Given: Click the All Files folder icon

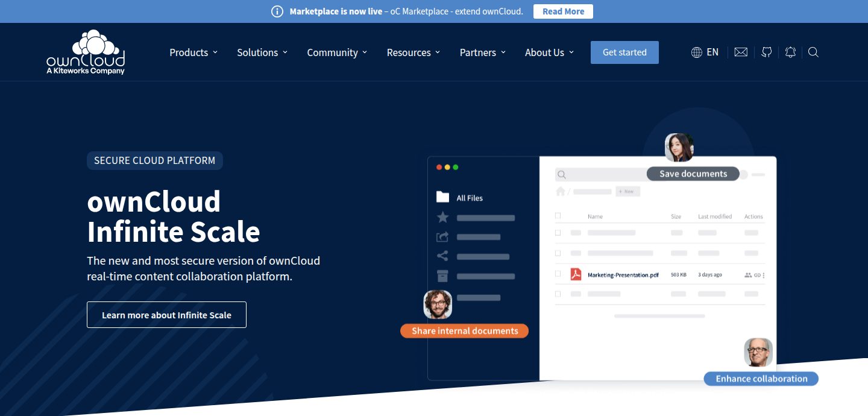Looking at the screenshot, I should (x=443, y=197).
